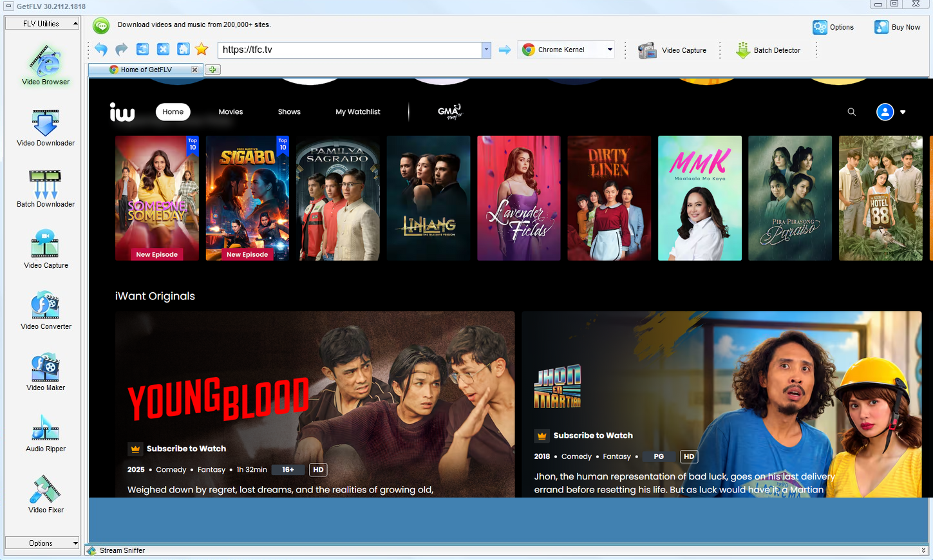Screen dimensions: 933x560
Task: Open Video Capture in the sidebar
Action: [46, 249]
